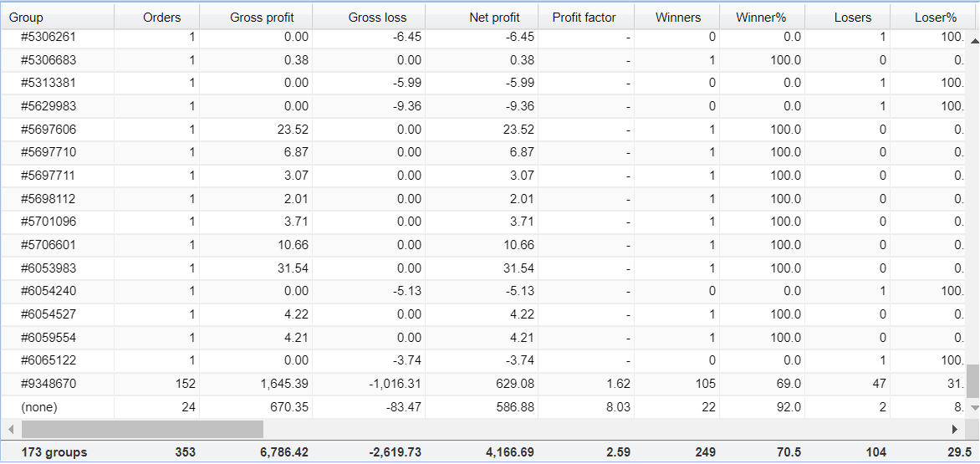Select group #5697606 row
This screenshot has height=464, width=980.
[x=483, y=130]
